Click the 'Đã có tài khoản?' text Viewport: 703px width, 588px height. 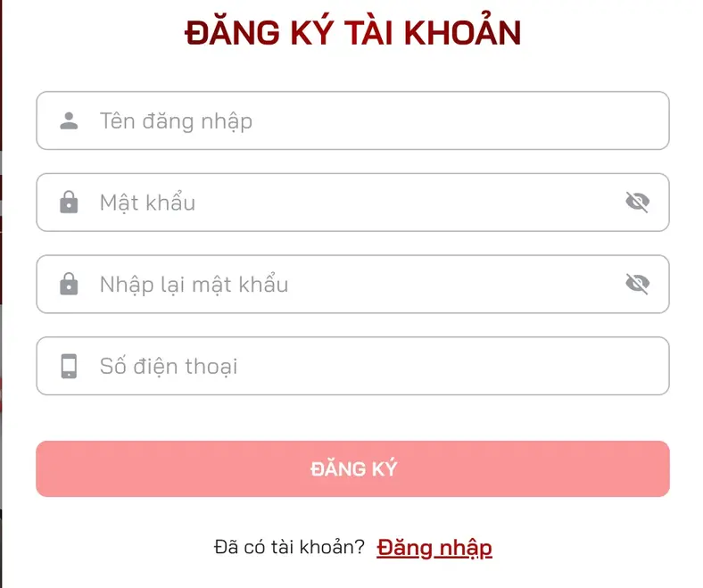[x=290, y=547]
